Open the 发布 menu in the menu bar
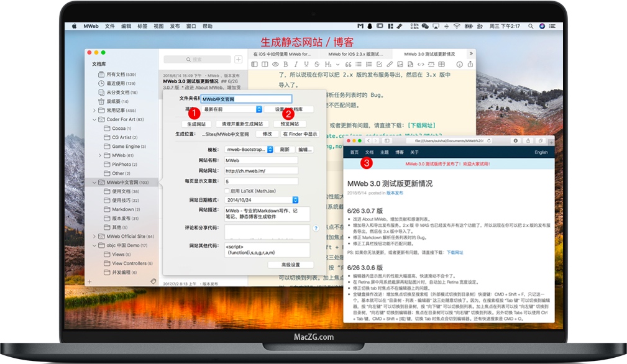 point(175,26)
